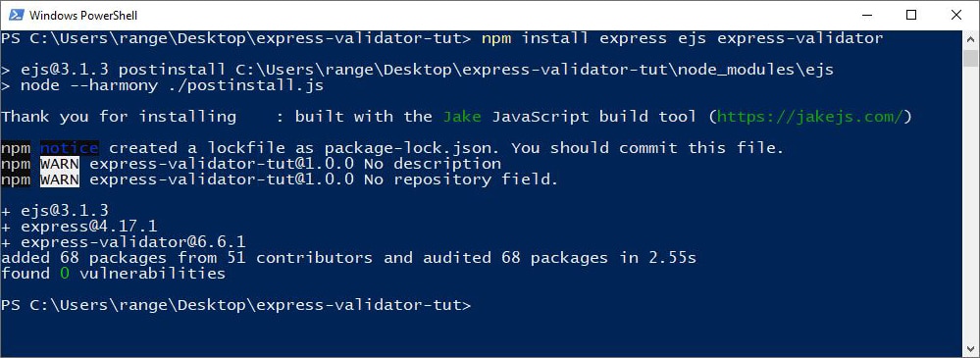Click the empty scrollbar track below thumb
980x358 pixels.
click(970, 203)
